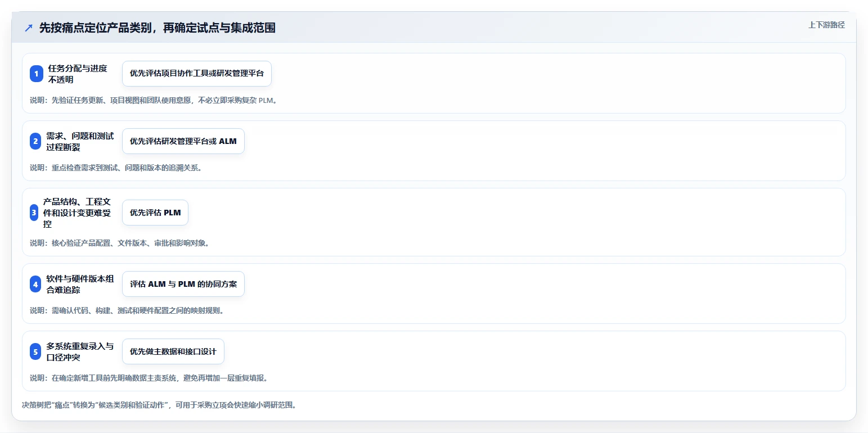The width and height of the screenshot is (868, 433).
Task: Click step badge number 2
Action: (35, 141)
